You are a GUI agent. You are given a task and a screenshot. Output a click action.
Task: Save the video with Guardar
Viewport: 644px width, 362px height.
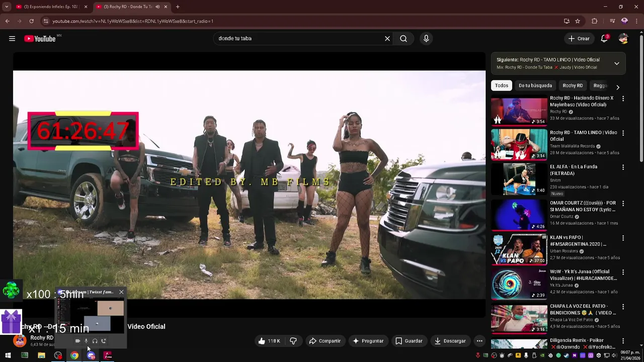[409, 341]
